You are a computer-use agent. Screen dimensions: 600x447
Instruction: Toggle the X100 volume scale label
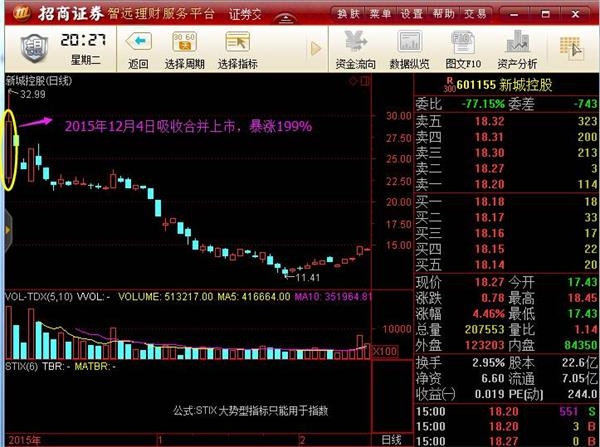pos(385,351)
